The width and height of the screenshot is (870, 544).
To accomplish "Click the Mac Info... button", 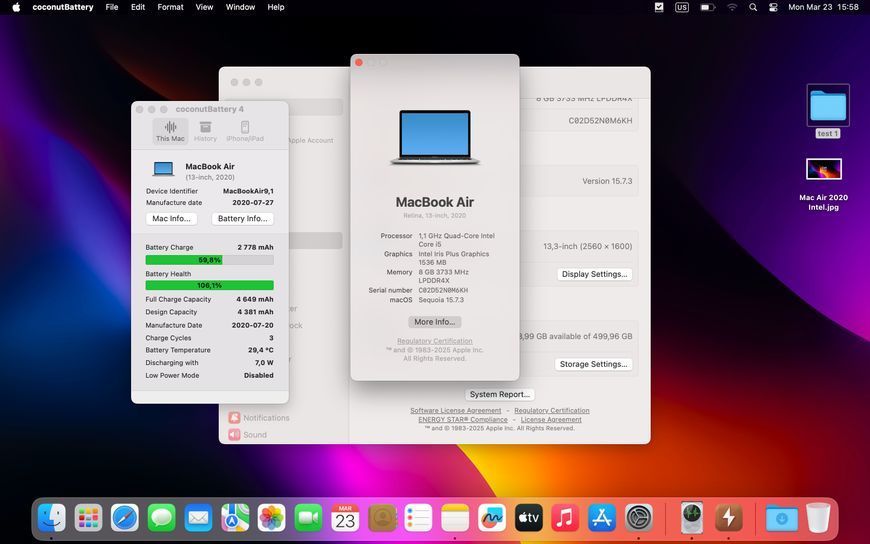I will [171, 219].
